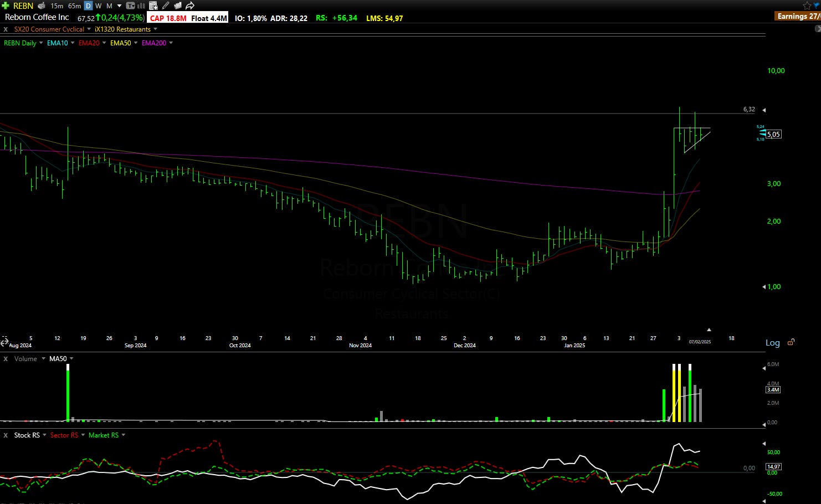Click the IO: 1,80% value

[250, 18]
